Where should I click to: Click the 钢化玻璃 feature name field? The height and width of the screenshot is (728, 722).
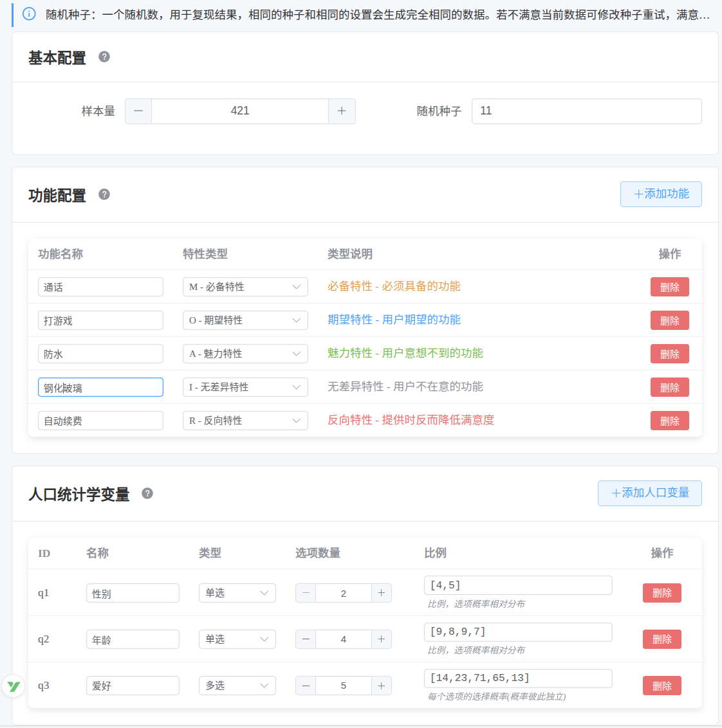coord(100,387)
